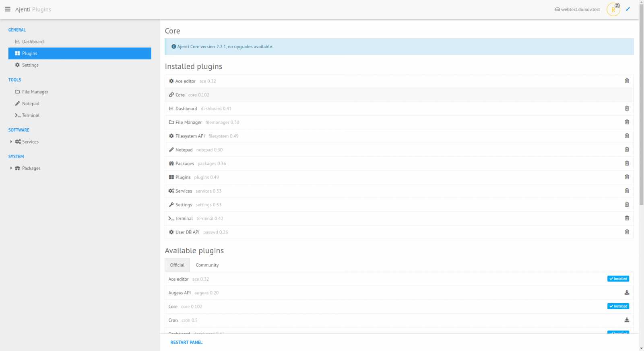Image resolution: width=644 pixels, height=351 pixels.
Task: Click the Augeas API available plugin name
Action: 180,293
